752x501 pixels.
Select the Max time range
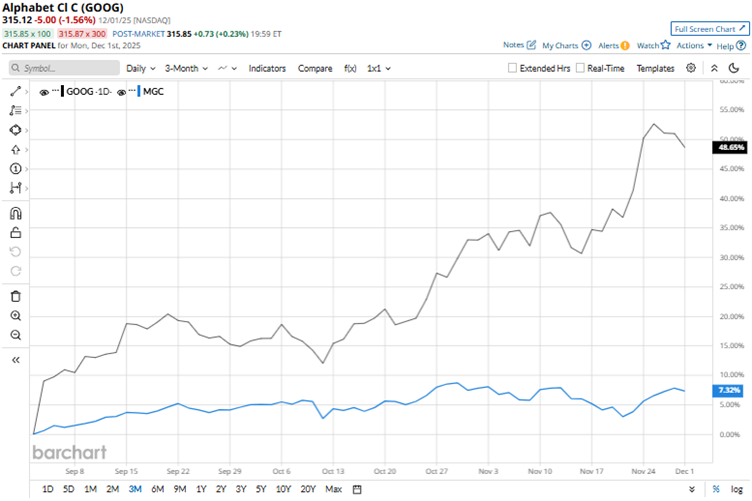click(x=333, y=489)
